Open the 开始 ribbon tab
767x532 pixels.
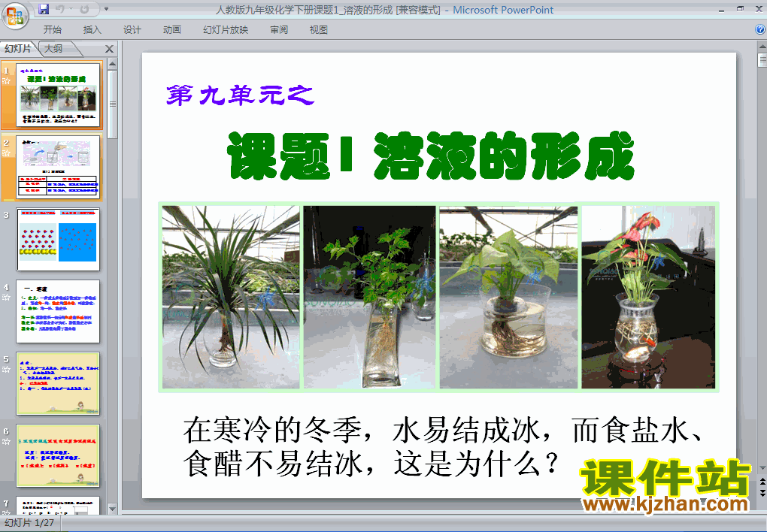[x=53, y=30]
